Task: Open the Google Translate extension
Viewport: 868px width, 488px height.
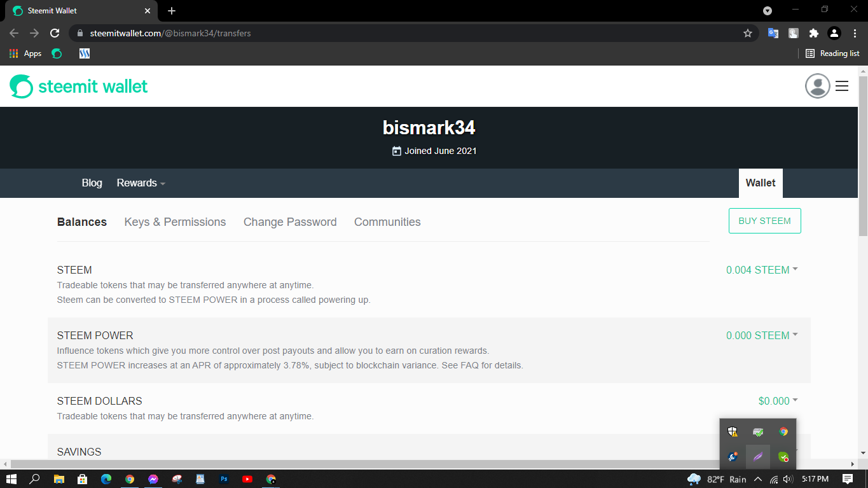Action: [x=773, y=33]
